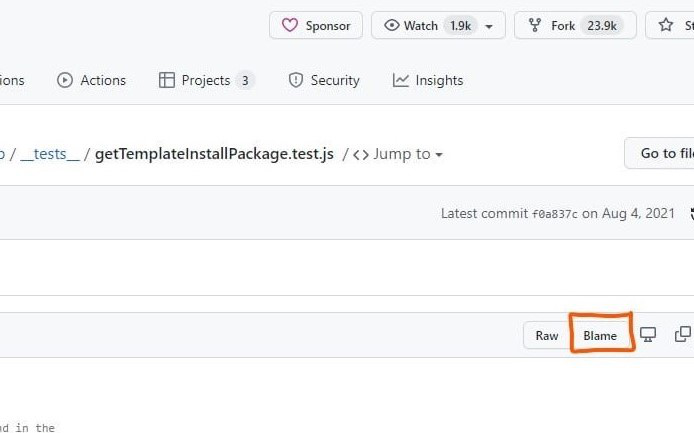
Task: Click the Sponsor heart icon
Action: pos(290,26)
